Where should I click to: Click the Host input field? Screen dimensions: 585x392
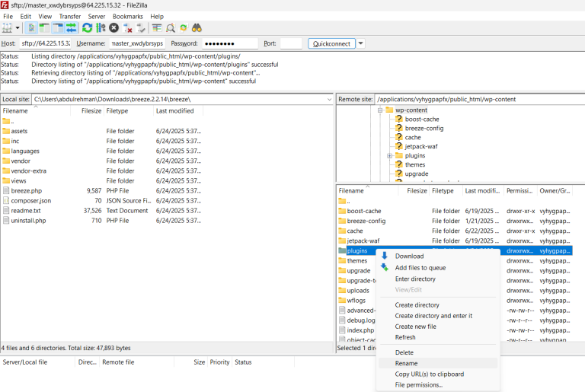tap(46, 43)
